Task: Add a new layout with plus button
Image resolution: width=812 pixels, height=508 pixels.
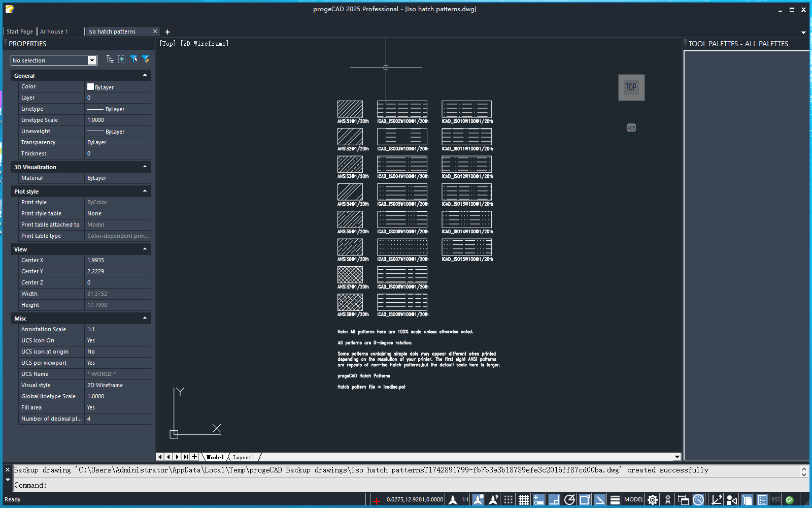Action: 194,457
